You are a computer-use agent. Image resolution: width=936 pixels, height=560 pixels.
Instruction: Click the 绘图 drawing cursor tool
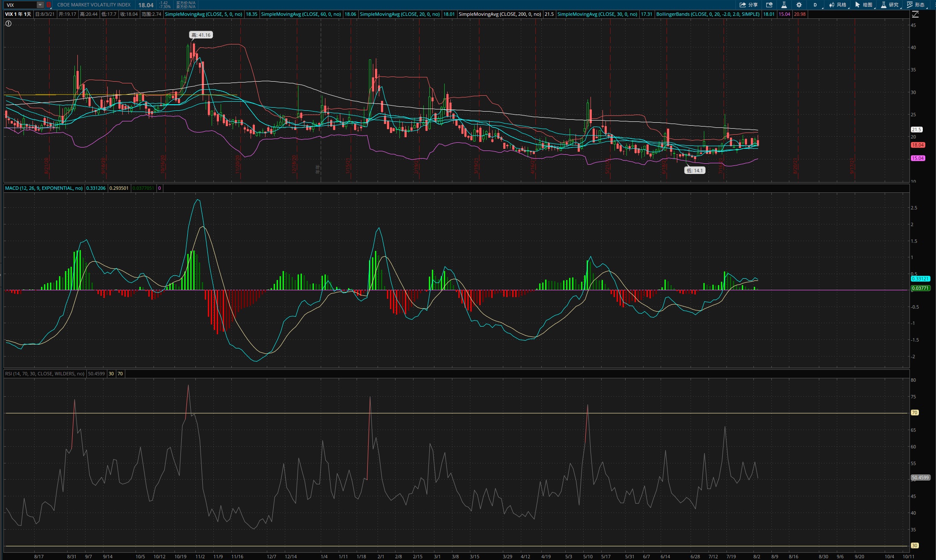pos(864,5)
